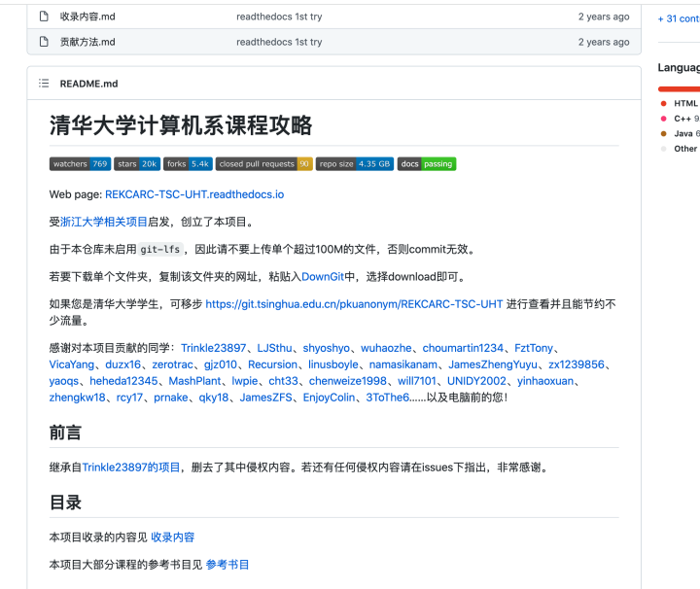Viewport: 700px width, 589px height.
Task: Open the 收录内容.md file
Action: pyautogui.click(x=87, y=17)
